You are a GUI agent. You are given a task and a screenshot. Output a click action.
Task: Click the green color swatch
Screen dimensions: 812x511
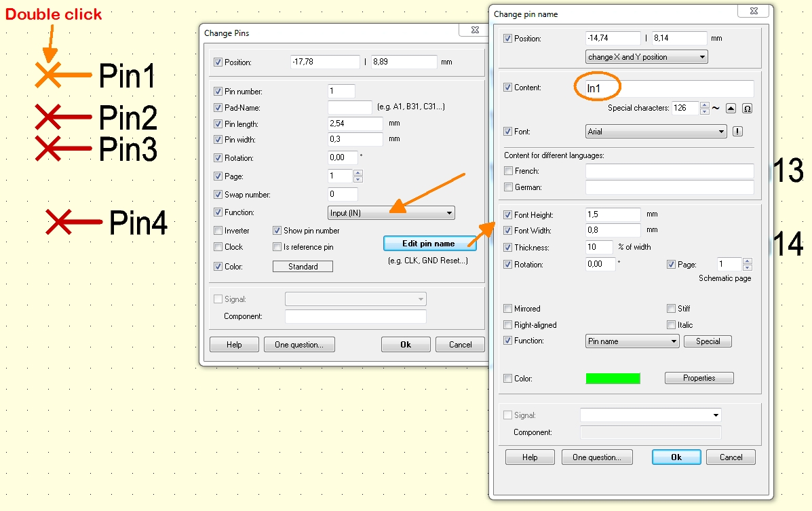pyautogui.click(x=613, y=377)
